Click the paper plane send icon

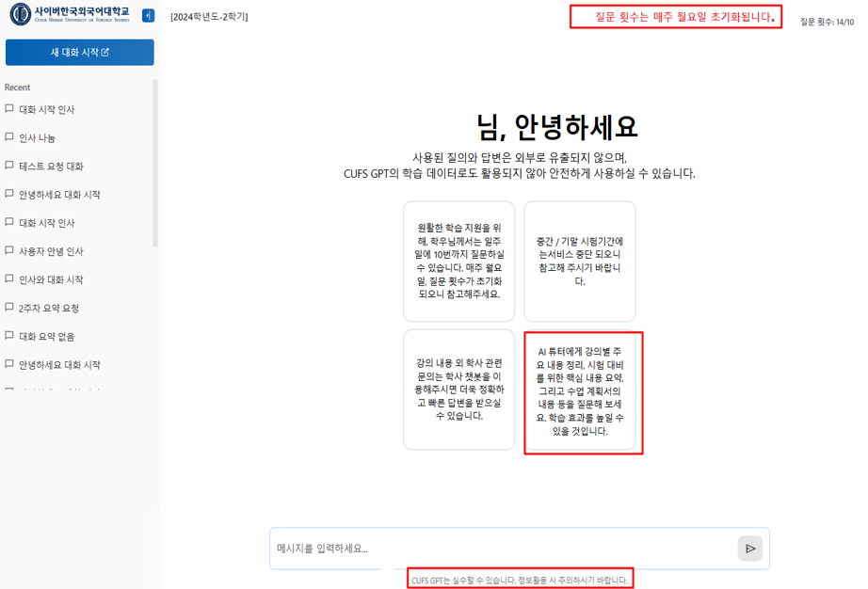tap(749, 549)
